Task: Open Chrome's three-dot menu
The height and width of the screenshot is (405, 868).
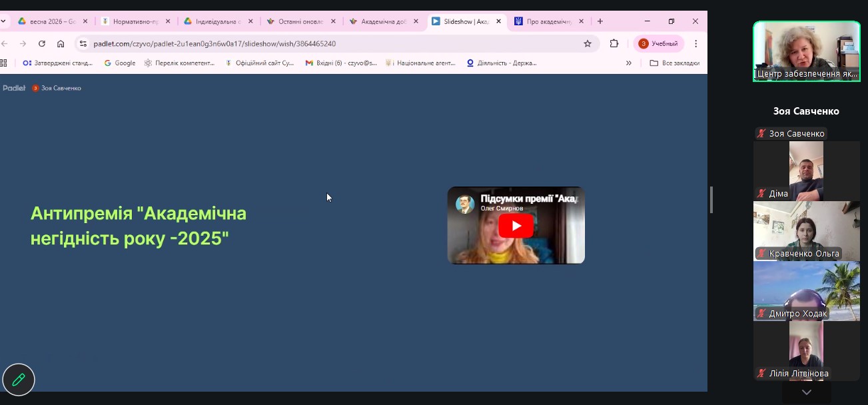Action: pyautogui.click(x=695, y=44)
